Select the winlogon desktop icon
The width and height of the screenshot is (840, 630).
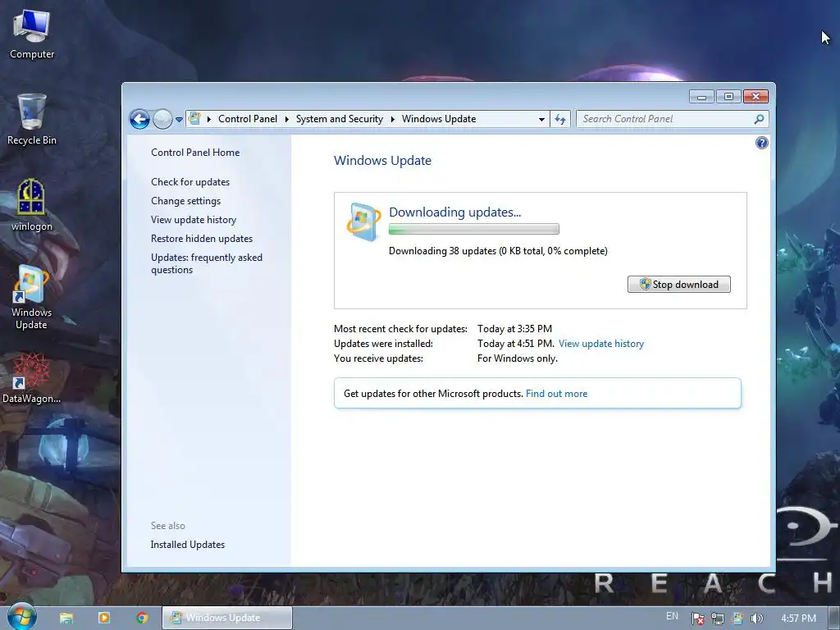(x=32, y=206)
